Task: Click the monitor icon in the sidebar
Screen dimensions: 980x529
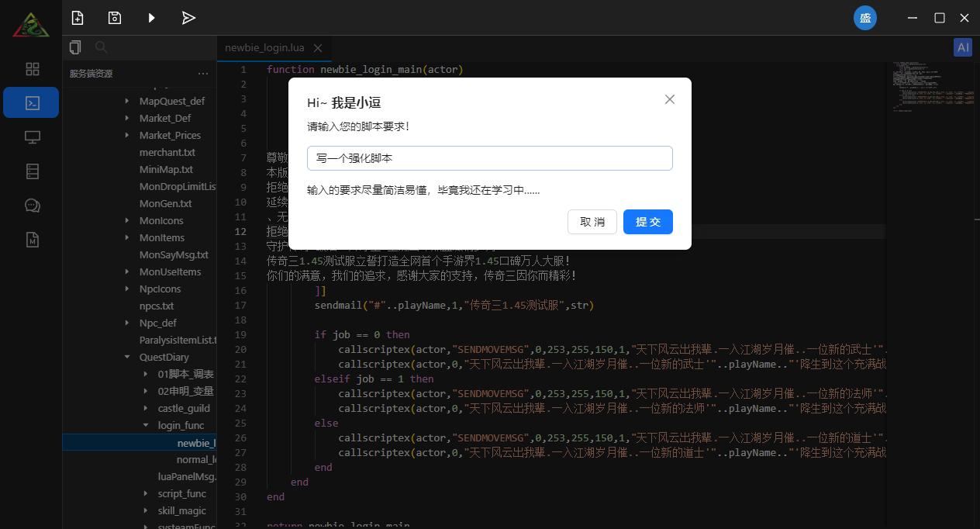Action: [x=31, y=137]
